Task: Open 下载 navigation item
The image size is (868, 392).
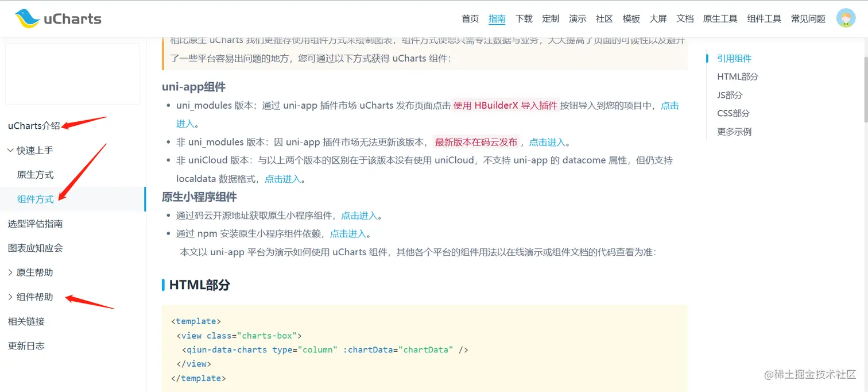Action: tap(524, 19)
